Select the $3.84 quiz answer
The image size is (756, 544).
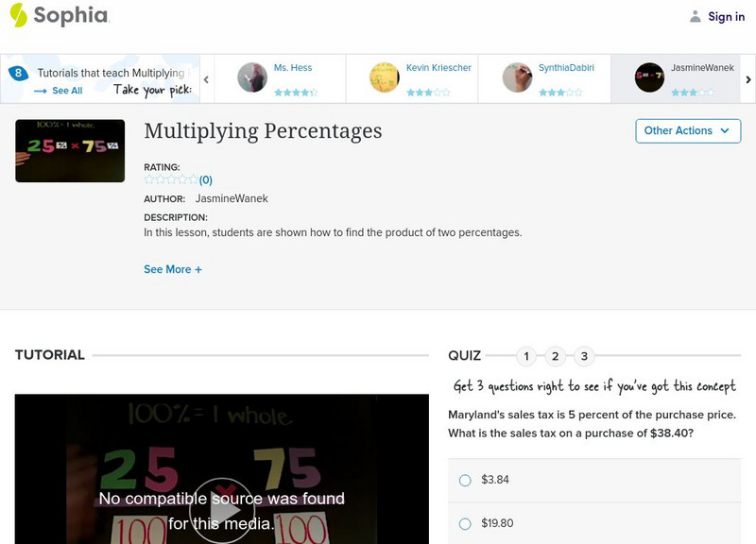pos(464,480)
